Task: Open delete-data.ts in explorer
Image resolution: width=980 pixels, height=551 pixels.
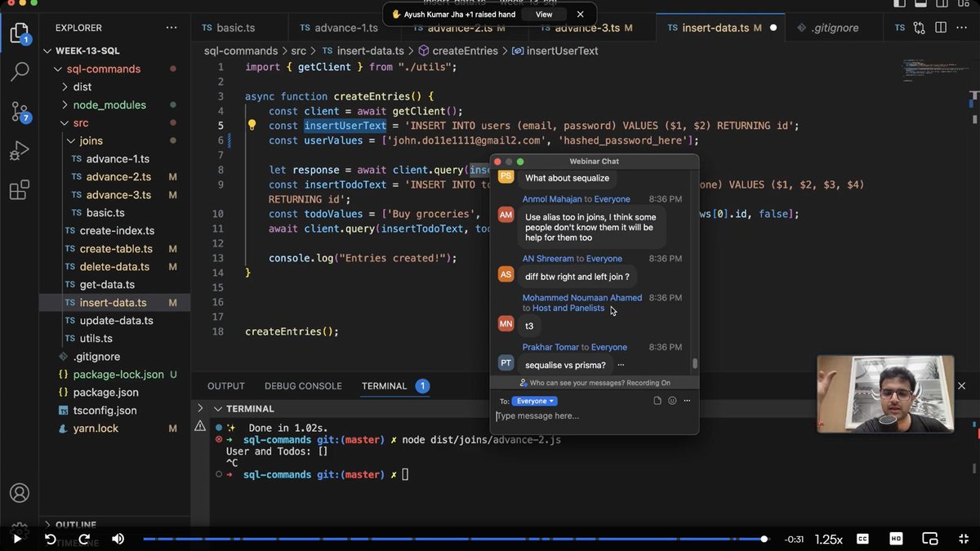Action: point(114,266)
